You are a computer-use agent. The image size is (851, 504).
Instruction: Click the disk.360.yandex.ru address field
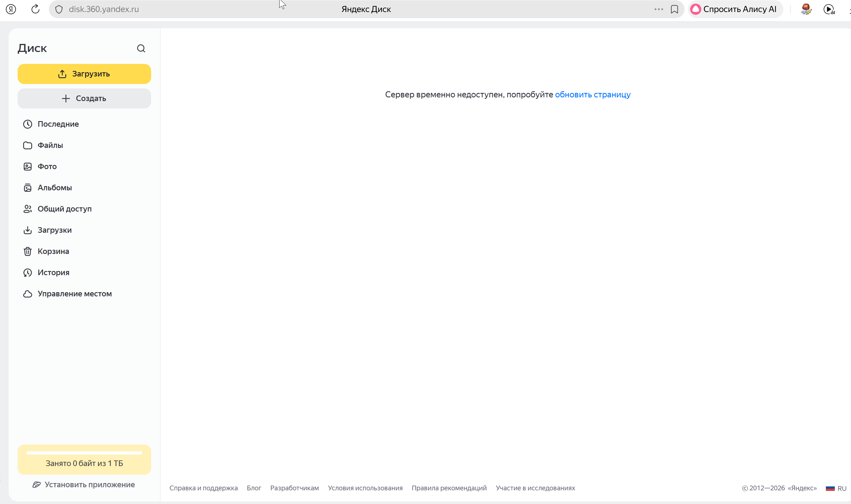coord(104,9)
